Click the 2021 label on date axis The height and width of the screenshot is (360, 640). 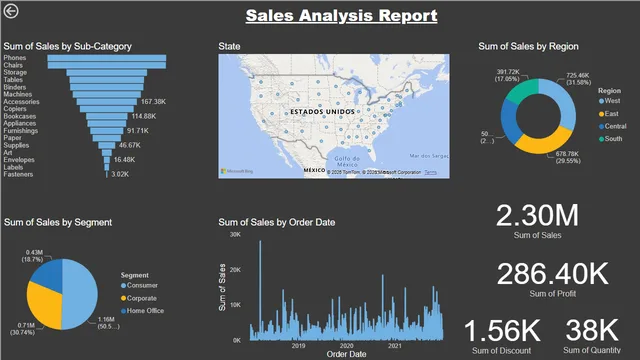tap(395, 346)
